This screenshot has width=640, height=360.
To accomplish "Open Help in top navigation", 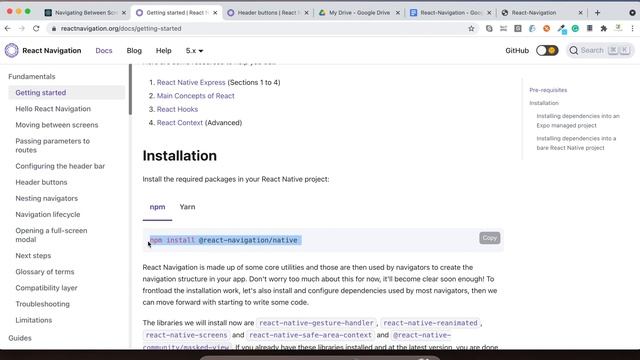I will (164, 51).
